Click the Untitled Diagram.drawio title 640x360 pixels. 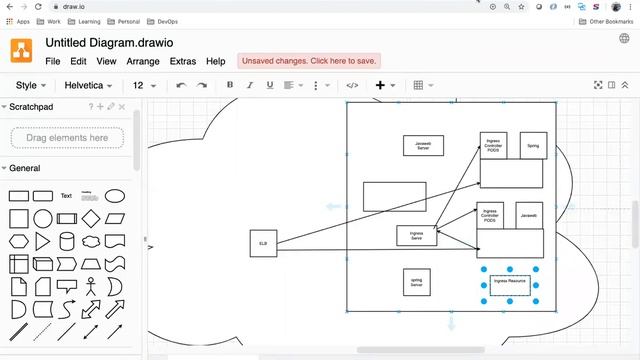click(x=109, y=42)
